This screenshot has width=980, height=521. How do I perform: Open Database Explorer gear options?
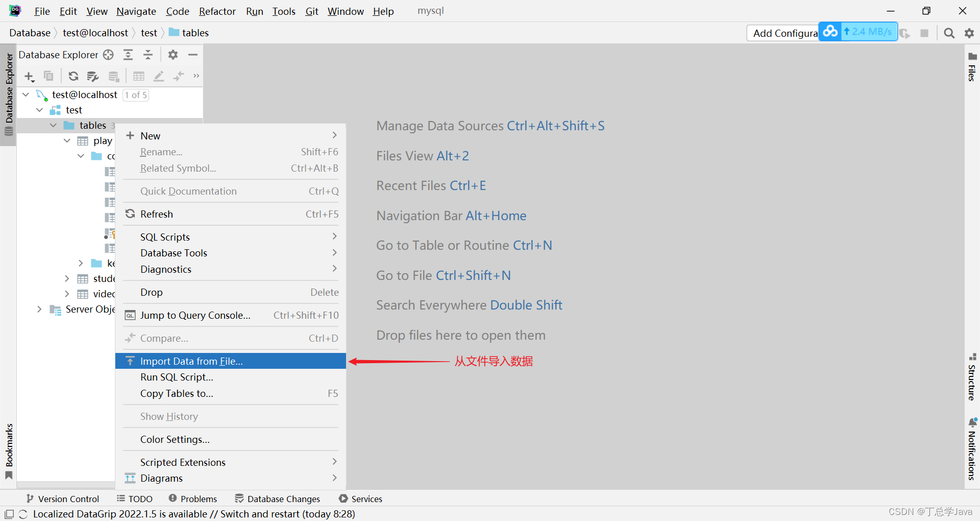click(173, 55)
